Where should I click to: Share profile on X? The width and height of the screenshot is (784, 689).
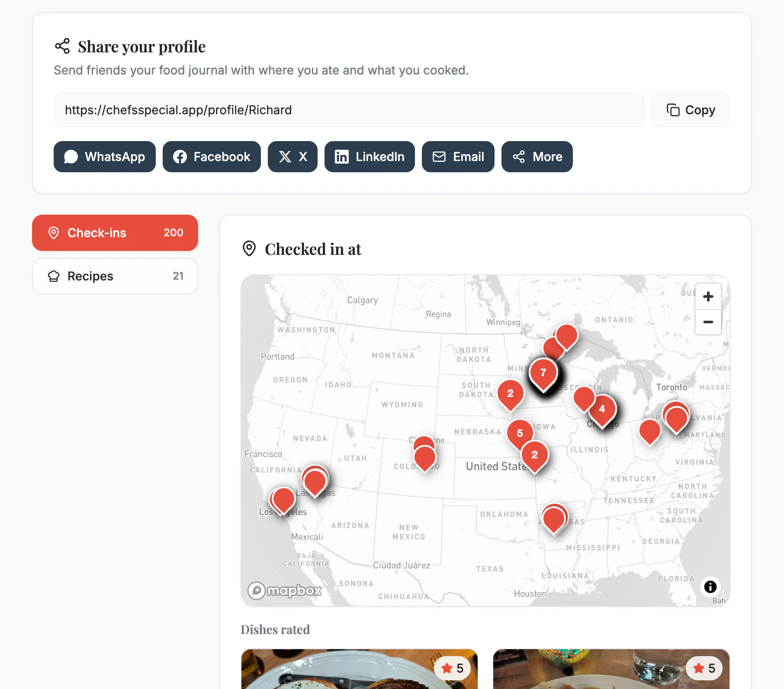292,157
